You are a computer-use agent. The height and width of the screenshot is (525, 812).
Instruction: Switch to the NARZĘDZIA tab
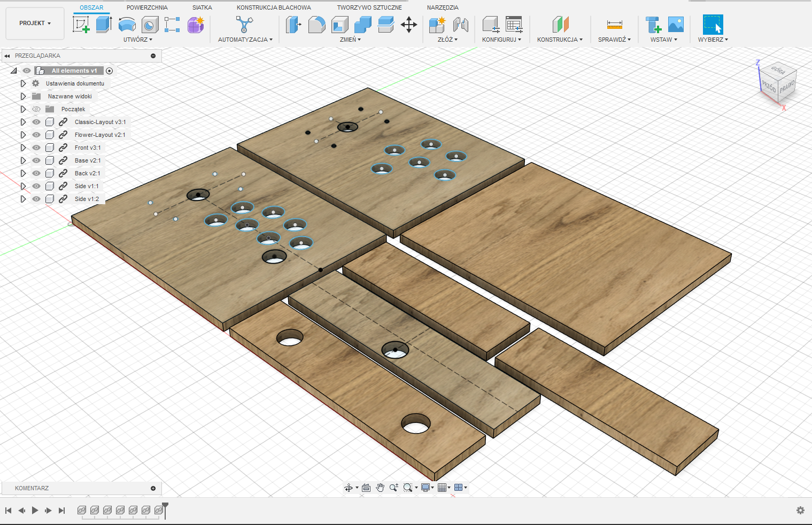click(x=443, y=7)
